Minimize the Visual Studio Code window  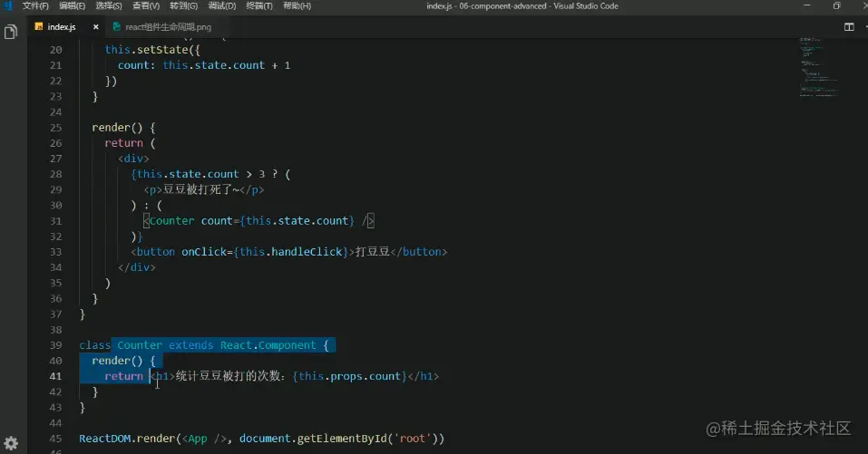[x=806, y=5]
